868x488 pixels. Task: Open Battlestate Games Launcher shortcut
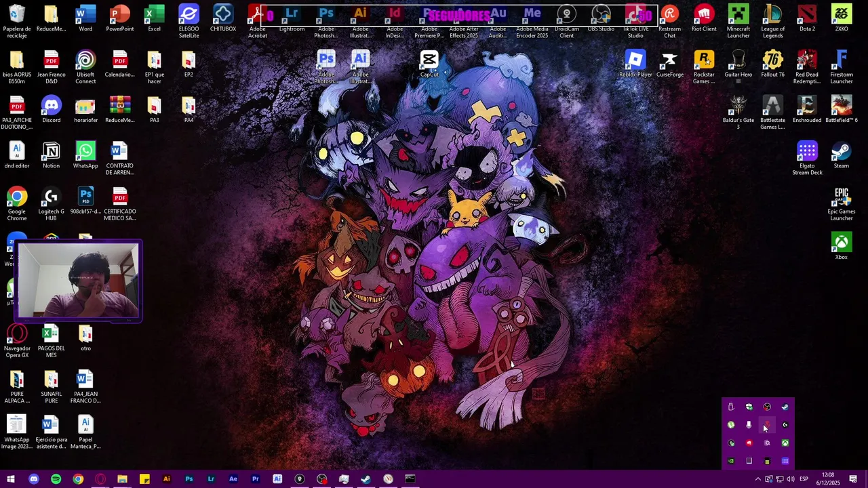(772, 112)
